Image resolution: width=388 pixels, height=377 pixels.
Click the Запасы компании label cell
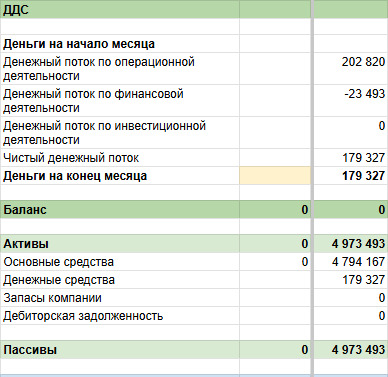(120, 298)
